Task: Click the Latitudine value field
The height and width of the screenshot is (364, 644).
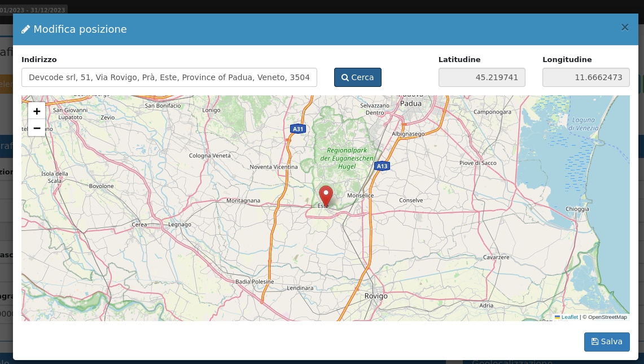Action: pyautogui.click(x=481, y=77)
